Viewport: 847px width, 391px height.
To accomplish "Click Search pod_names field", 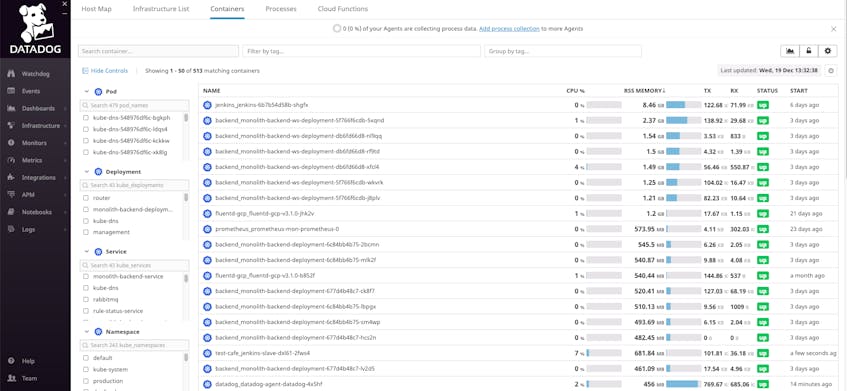I will click(135, 105).
